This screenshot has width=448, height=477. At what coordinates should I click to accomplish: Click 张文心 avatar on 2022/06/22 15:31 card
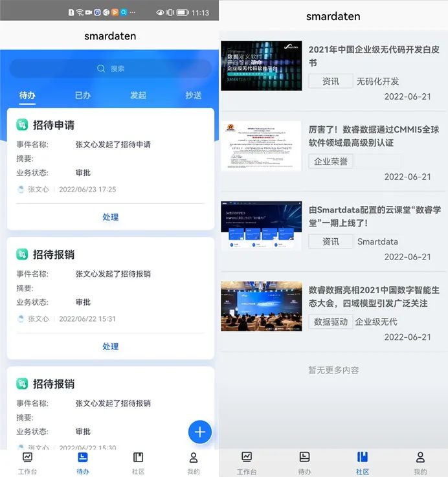[x=21, y=318]
